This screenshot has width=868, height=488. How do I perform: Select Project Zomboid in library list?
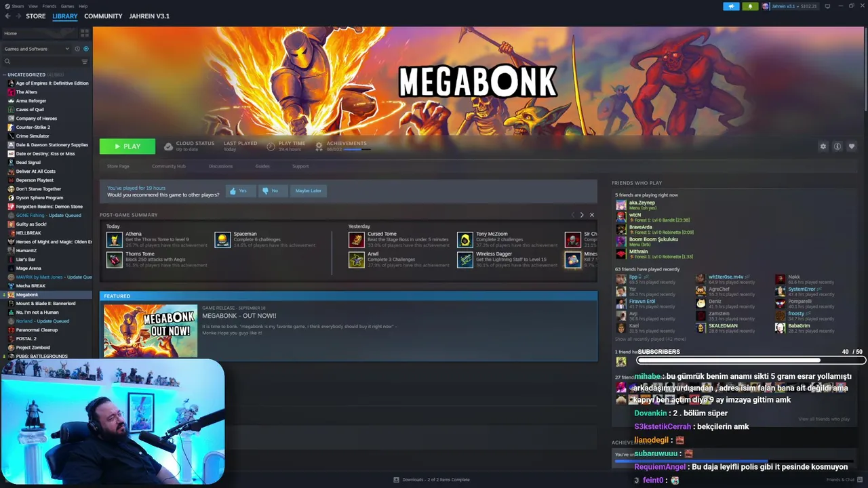pyautogui.click(x=33, y=348)
